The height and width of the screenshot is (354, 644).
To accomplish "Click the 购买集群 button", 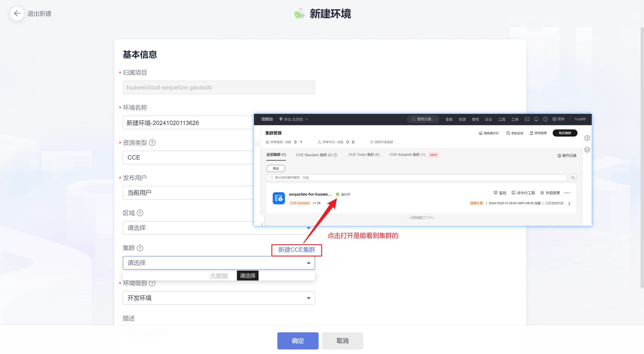I will [x=565, y=133].
